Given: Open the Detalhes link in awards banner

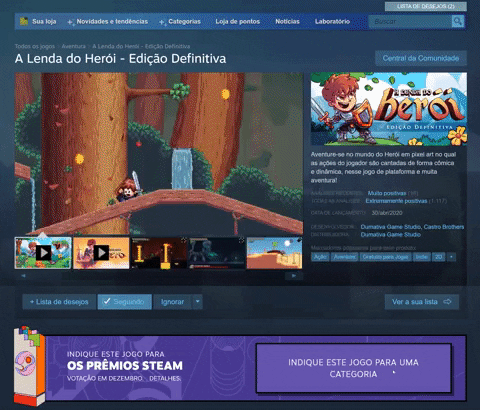Looking at the screenshot, I should [x=165, y=379].
